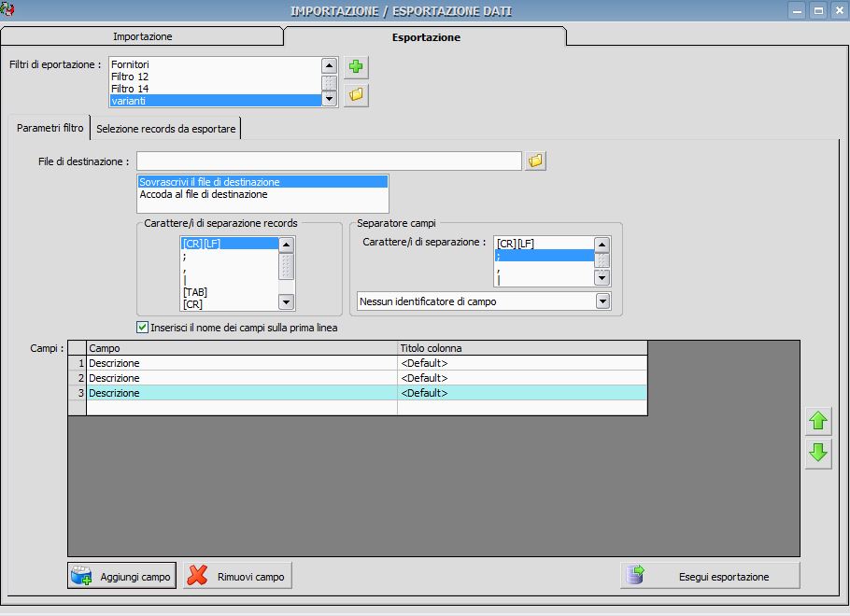Browse for destination file folder icon

coord(535,161)
